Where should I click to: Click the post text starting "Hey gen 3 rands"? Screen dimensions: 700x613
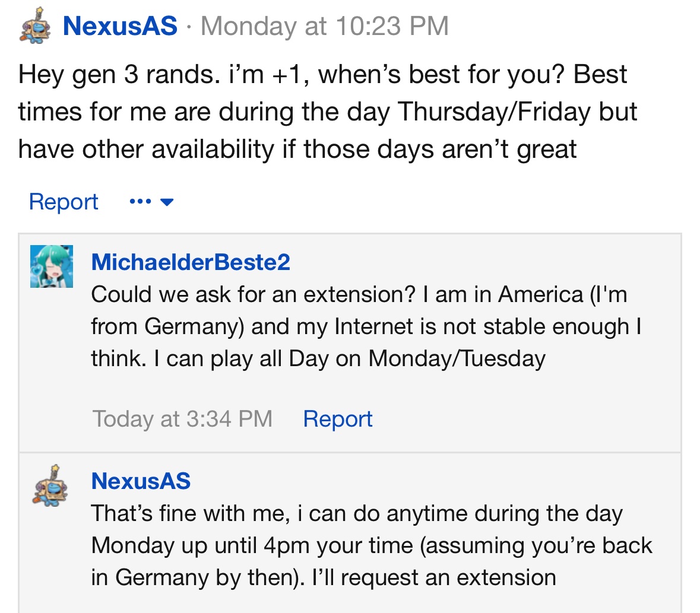coord(328,112)
